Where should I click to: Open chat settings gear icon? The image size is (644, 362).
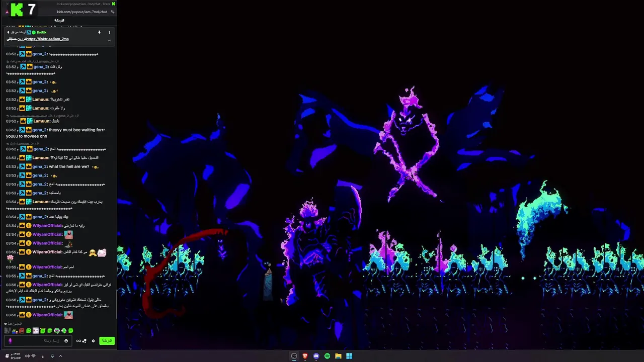(x=93, y=341)
